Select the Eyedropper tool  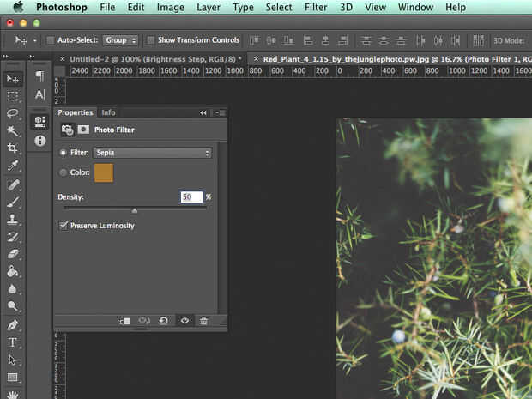pos(13,166)
